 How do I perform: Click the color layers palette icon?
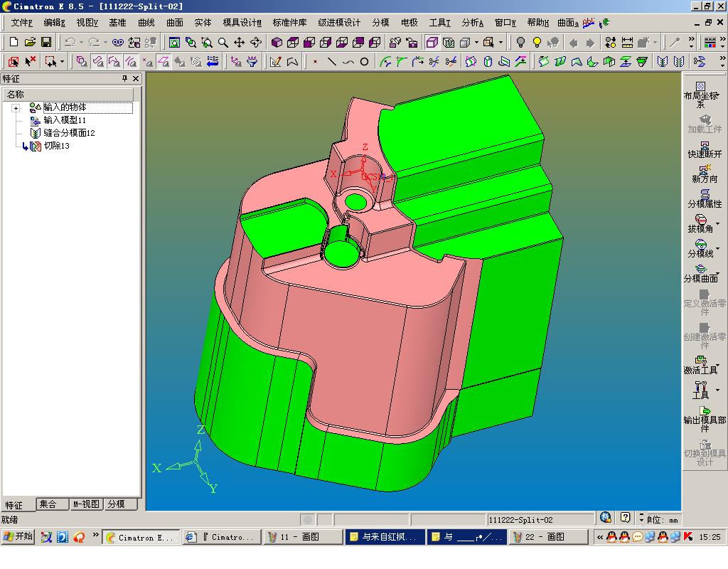[710, 43]
